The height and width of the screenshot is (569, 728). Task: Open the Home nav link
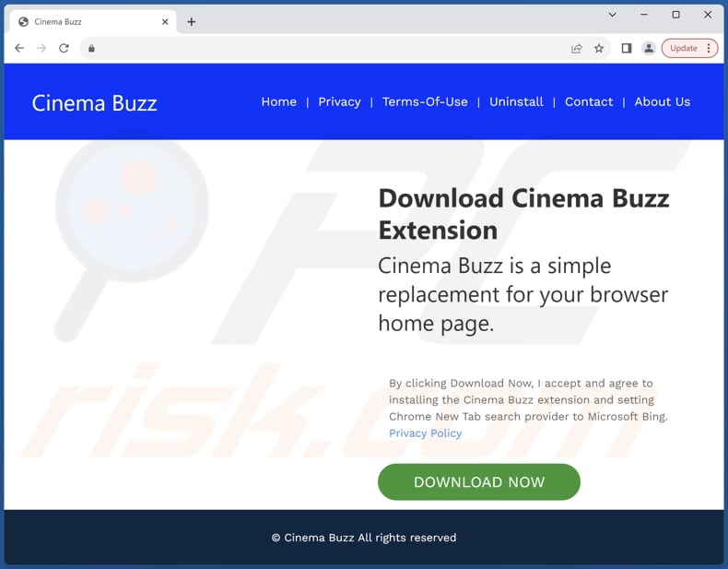(278, 101)
